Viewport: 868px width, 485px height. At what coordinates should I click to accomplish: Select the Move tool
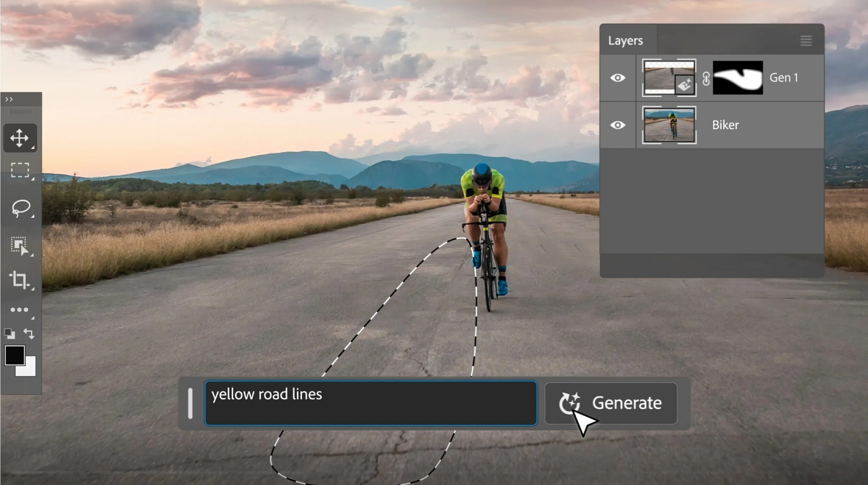pos(20,138)
